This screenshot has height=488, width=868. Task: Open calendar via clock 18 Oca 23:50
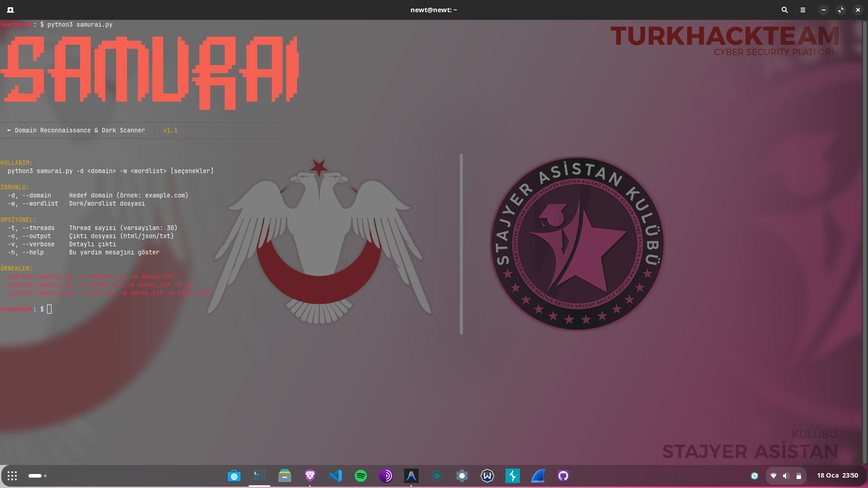pyautogui.click(x=837, y=475)
